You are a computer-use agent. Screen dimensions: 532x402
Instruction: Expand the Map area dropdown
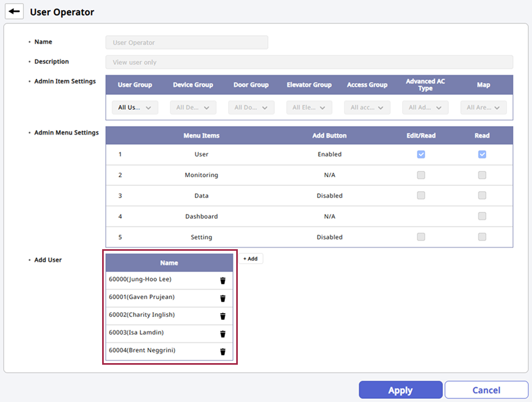coord(483,108)
